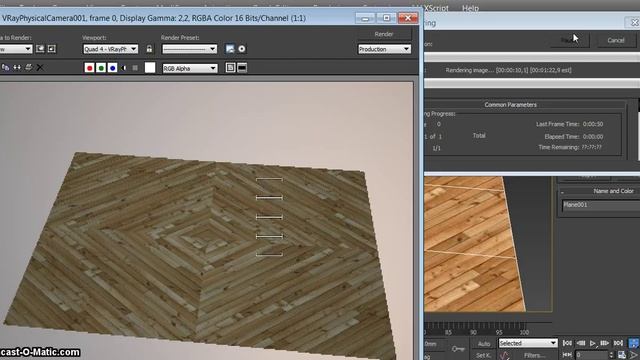Click the auto region selected icon
This screenshot has width=640, height=360.
click(52, 49)
